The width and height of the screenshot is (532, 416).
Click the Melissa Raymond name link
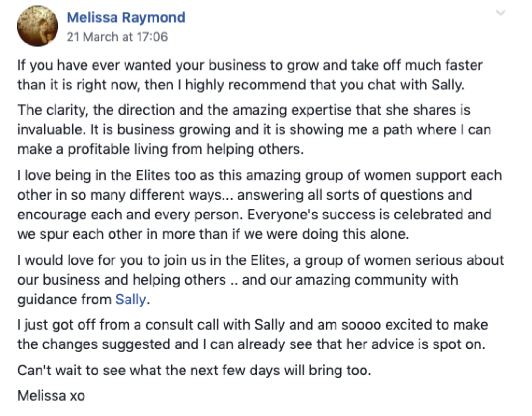(126, 17)
